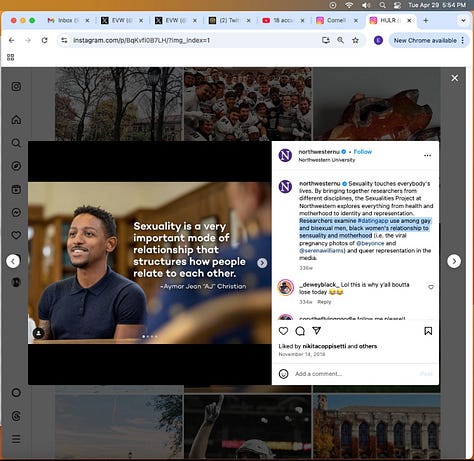Open comment bubble icon under post
The width and height of the screenshot is (474, 461).
[x=300, y=331]
